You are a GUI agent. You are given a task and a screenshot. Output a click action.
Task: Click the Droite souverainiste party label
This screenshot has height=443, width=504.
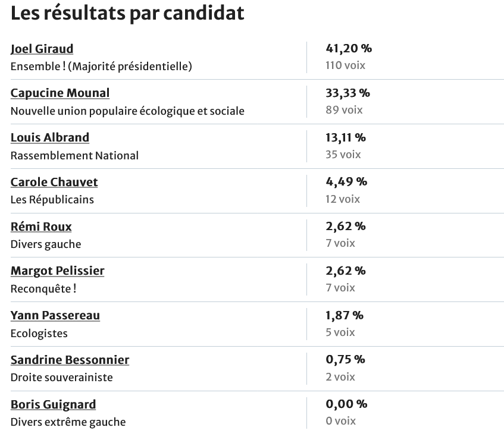[61, 378]
